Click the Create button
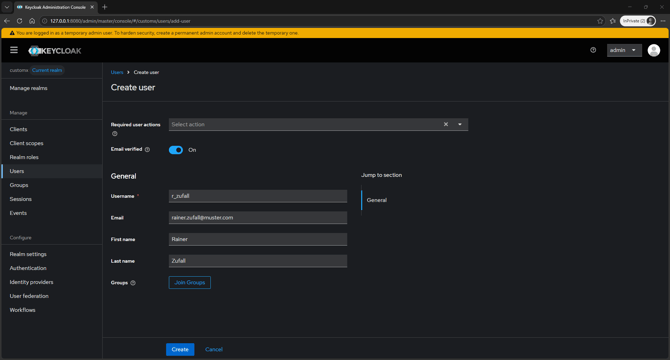 tap(180, 349)
